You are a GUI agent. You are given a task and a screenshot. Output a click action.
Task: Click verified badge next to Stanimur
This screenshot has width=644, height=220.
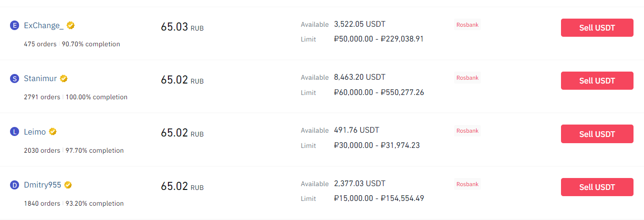(63, 78)
